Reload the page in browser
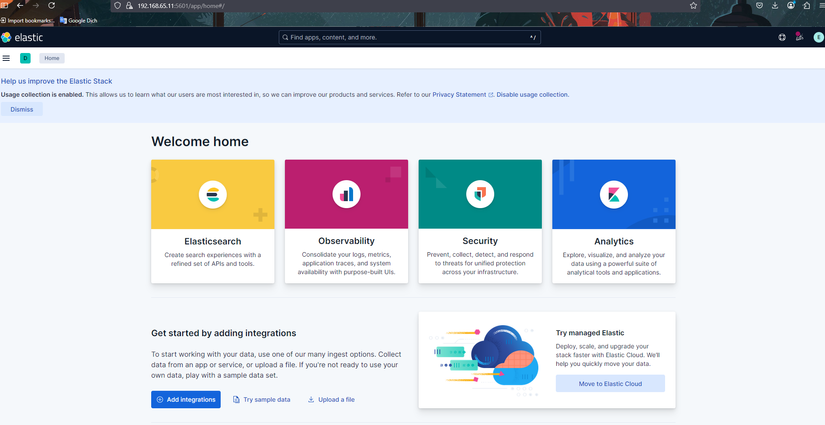Screen dimensions: 825x425 coord(52,5)
